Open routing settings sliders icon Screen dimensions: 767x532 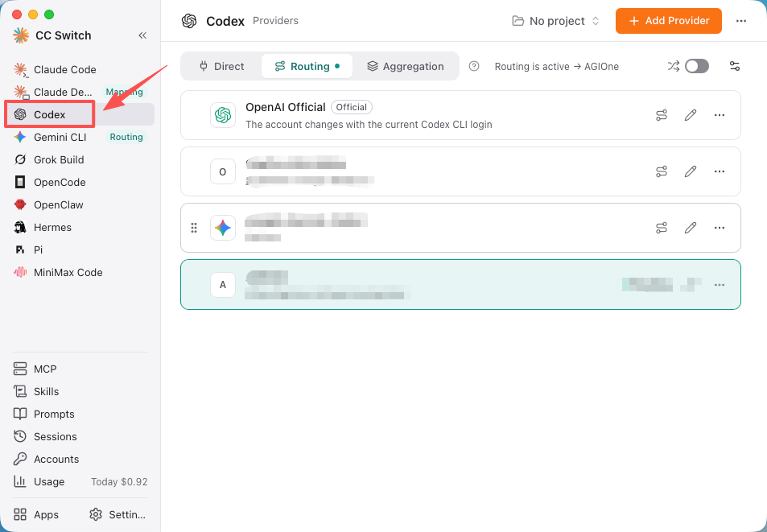(x=734, y=66)
